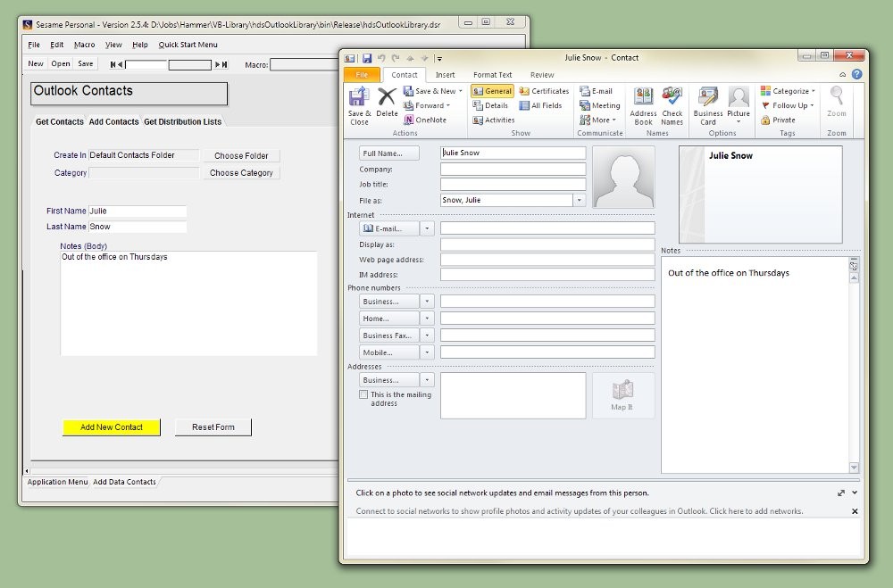The image size is (893, 588).
Task: Open the Business Card editor
Action: point(708,106)
